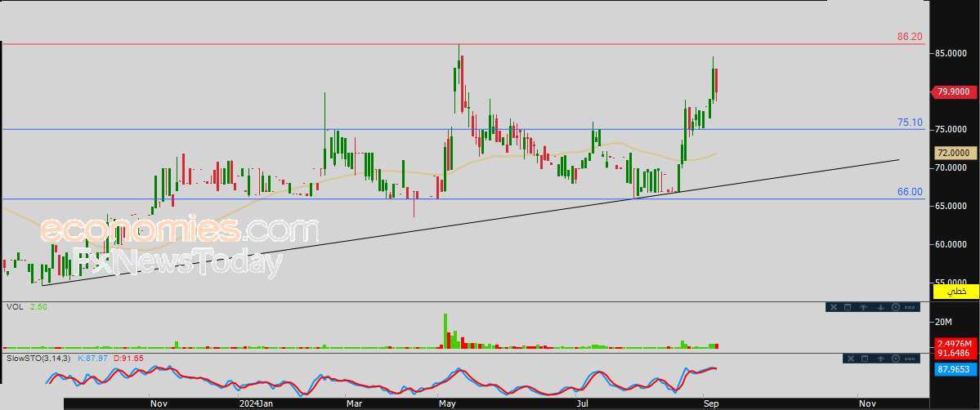Click the yellow linear scale button
The height and width of the screenshot is (410, 980).
coord(955,292)
